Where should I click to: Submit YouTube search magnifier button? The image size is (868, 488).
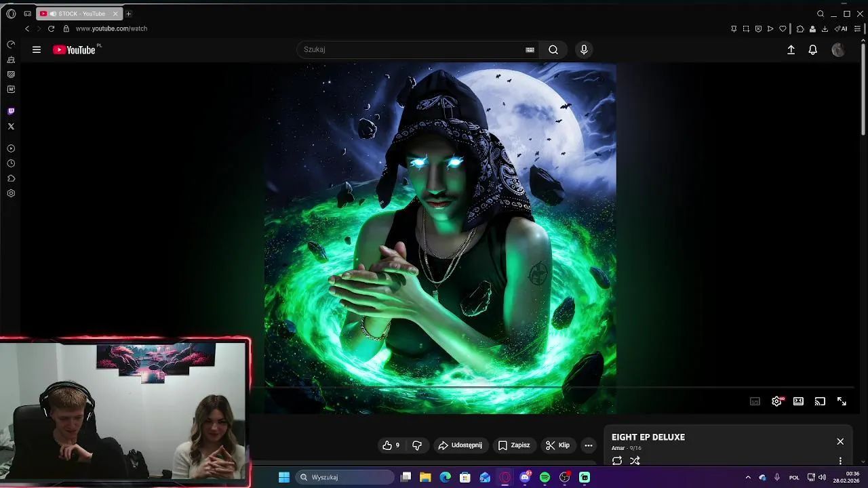[553, 49]
